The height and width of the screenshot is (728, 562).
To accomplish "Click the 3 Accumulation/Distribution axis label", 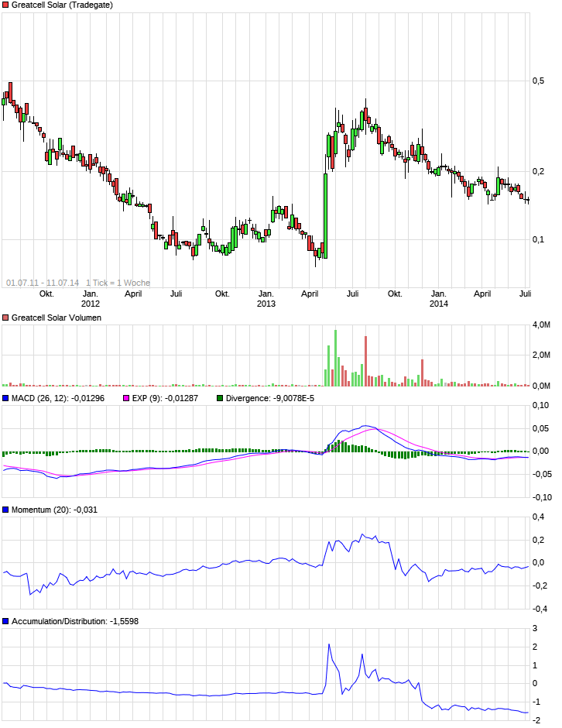I will click(535, 628).
